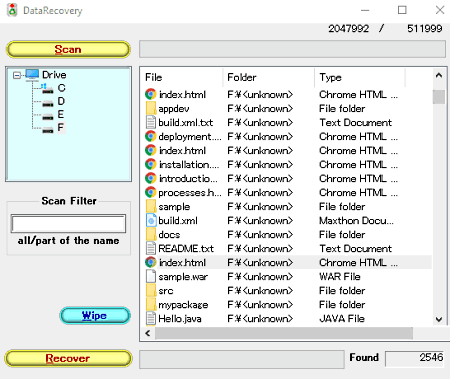
Task: Click Chrome icon of installation file
Action: click(x=151, y=164)
